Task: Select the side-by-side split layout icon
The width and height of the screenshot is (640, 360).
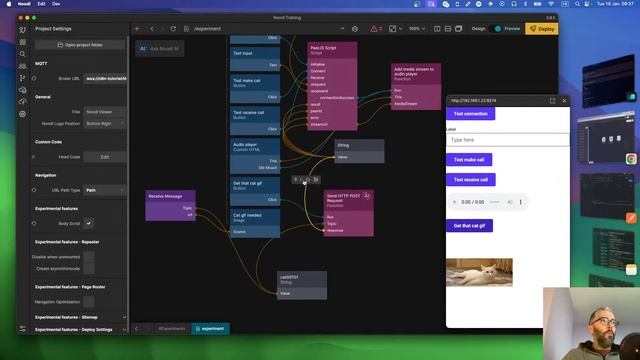Action: (437, 29)
